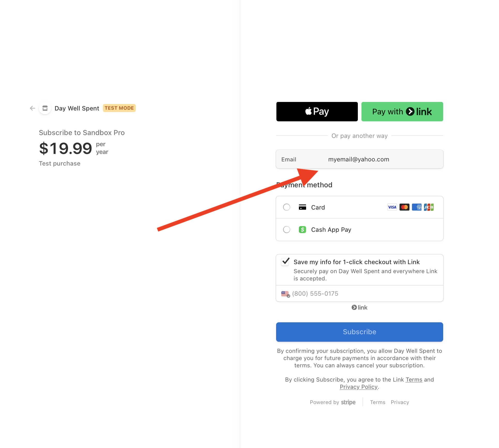Click the Visa card logo
The image size is (499, 448).
[x=392, y=207]
